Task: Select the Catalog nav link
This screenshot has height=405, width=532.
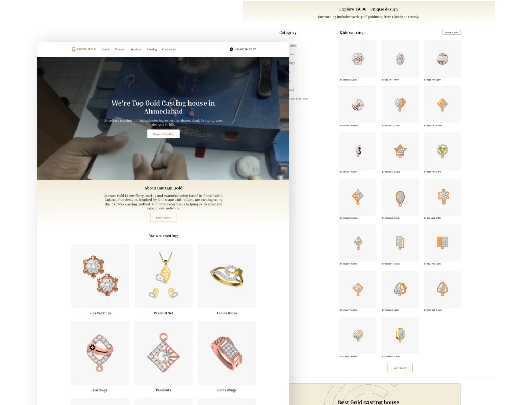Action: [x=151, y=49]
